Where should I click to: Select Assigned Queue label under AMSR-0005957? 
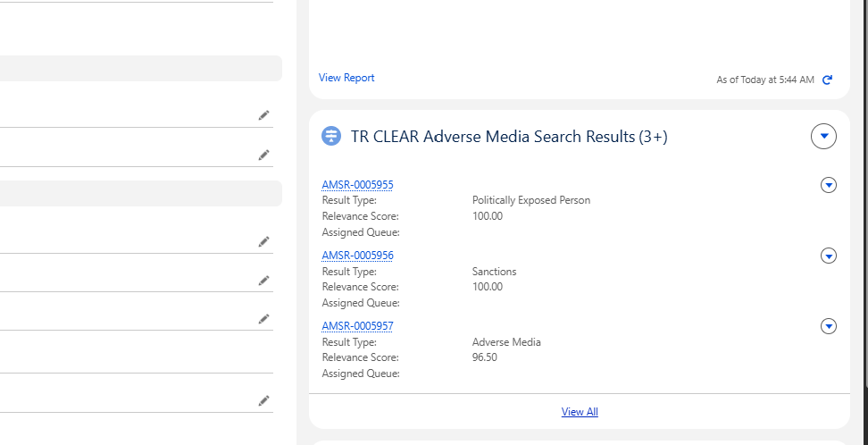pyautogui.click(x=361, y=374)
